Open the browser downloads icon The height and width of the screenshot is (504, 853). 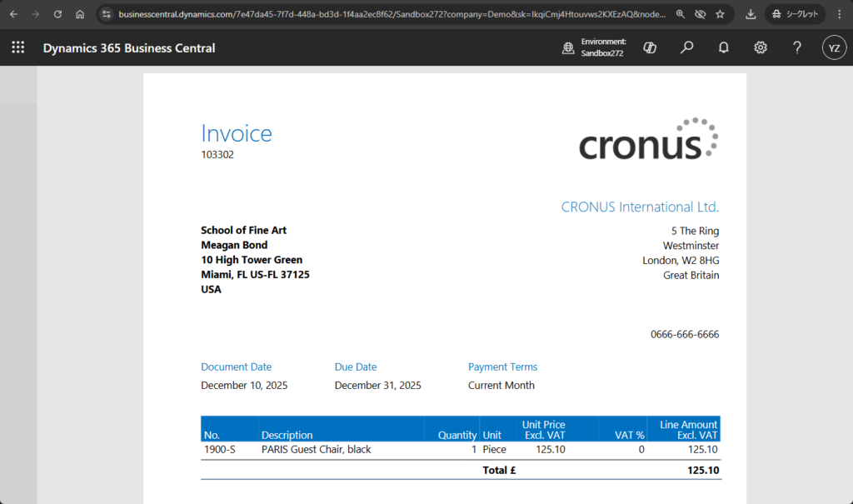[x=751, y=14]
